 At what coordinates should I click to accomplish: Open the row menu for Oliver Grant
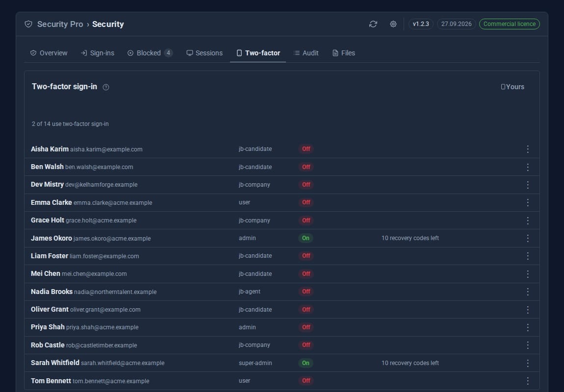tap(528, 310)
